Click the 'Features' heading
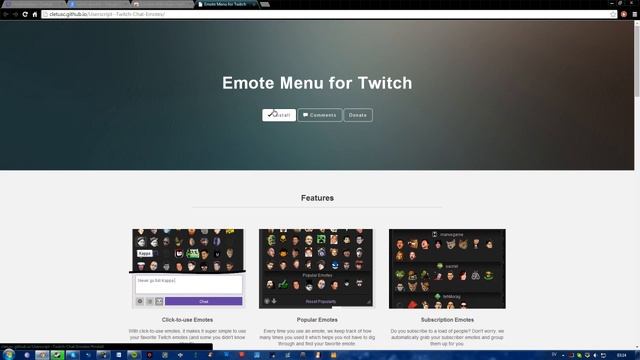The width and height of the screenshot is (640, 360). pos(317,198)
